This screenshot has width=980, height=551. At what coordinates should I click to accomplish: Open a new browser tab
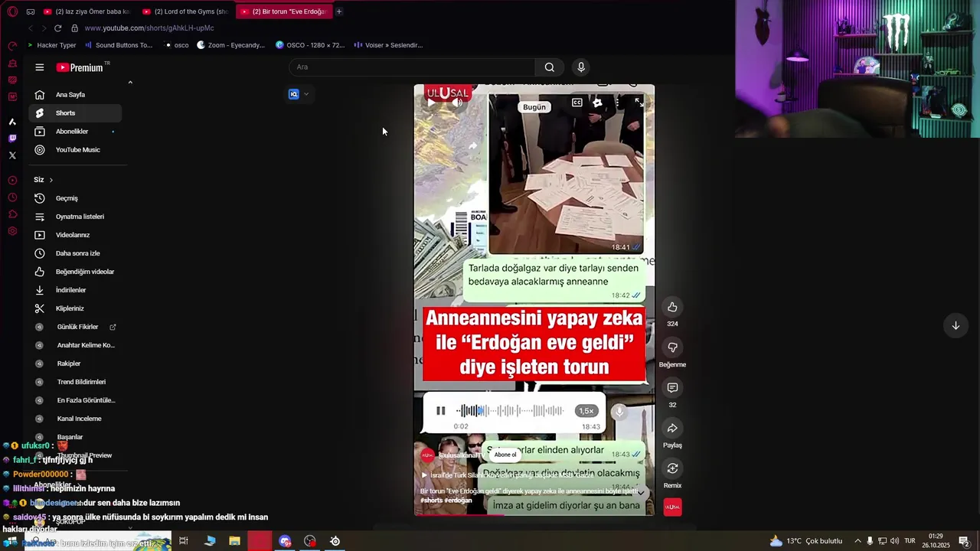(x=339, y=11)
